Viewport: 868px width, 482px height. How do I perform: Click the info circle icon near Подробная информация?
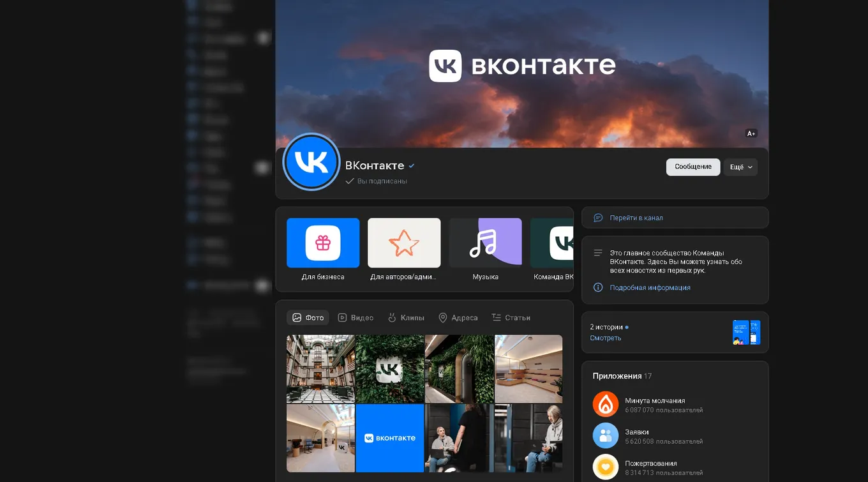[598, 287]
